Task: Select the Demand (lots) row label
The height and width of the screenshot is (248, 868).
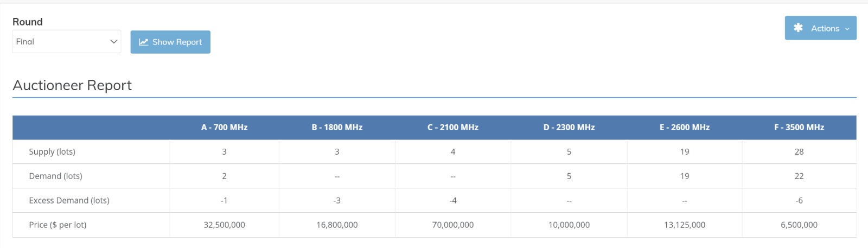Action: pos(55,176)
